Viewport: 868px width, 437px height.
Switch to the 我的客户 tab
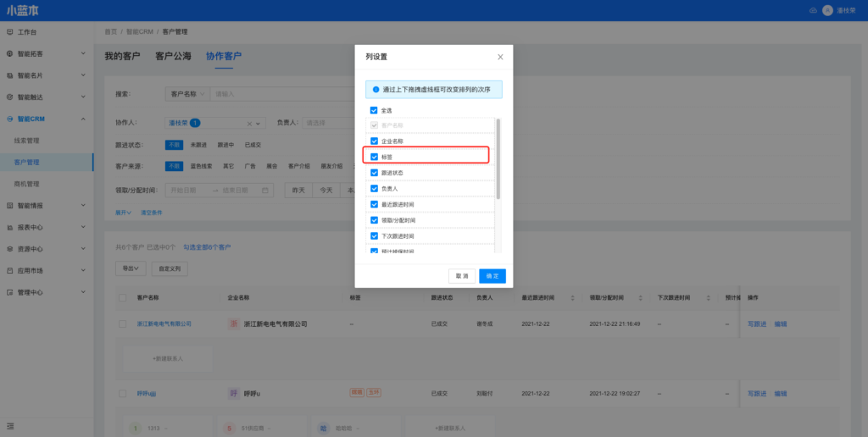click(x=122, y=57)
